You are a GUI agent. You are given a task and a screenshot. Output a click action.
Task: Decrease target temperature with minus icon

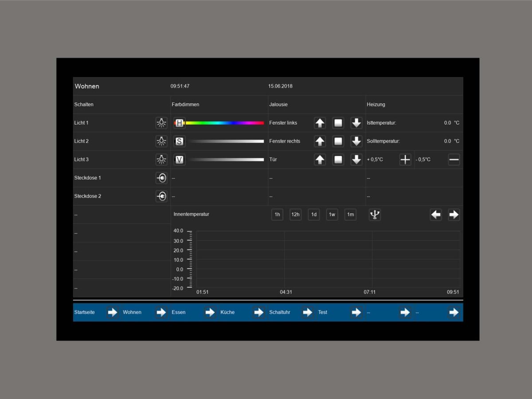454,160
